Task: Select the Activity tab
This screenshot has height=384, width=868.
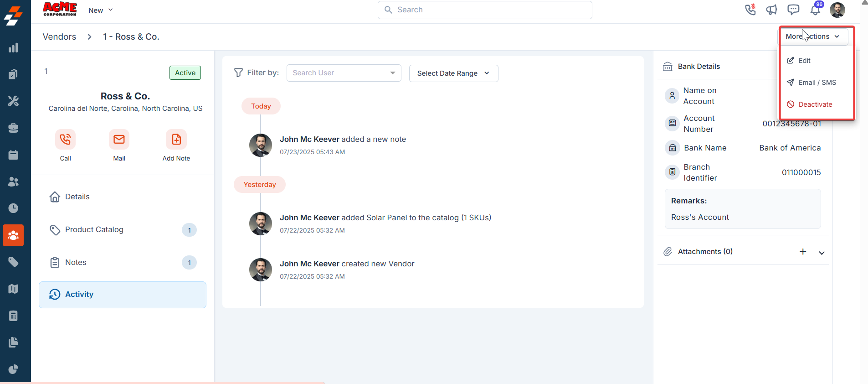Action: (x=123, y=295)
